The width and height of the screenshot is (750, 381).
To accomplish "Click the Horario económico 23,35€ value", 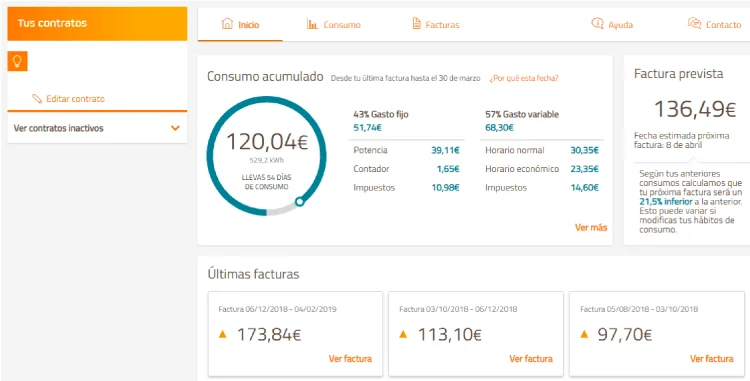I will (x=585, y=169).
